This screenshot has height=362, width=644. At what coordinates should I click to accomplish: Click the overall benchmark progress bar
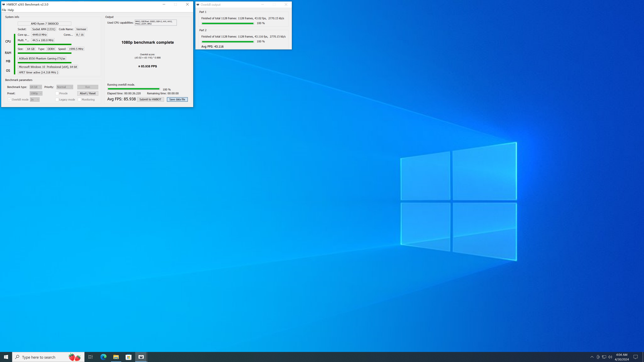(134, 89)
